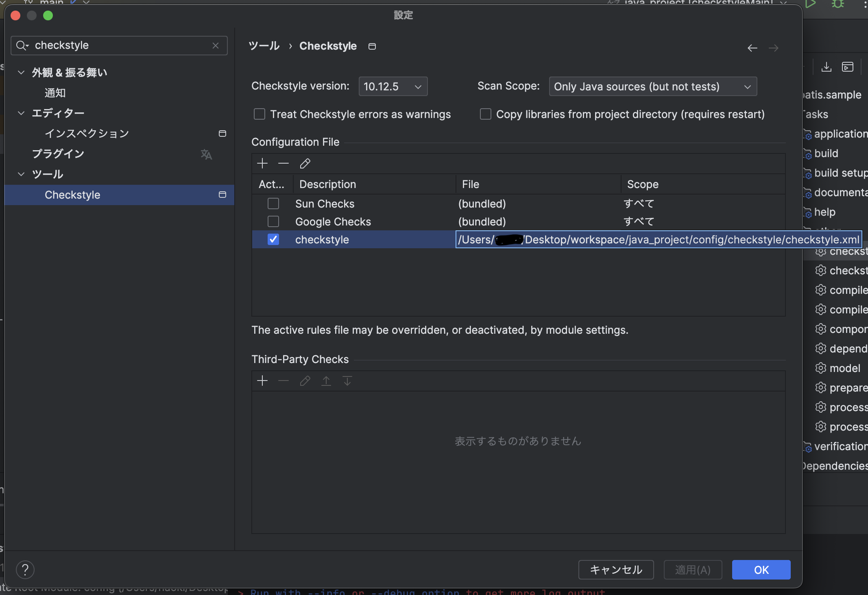Apply changes with 適用(A) button
The width and height of the screenshot is (868, 595).
[692, 570]
